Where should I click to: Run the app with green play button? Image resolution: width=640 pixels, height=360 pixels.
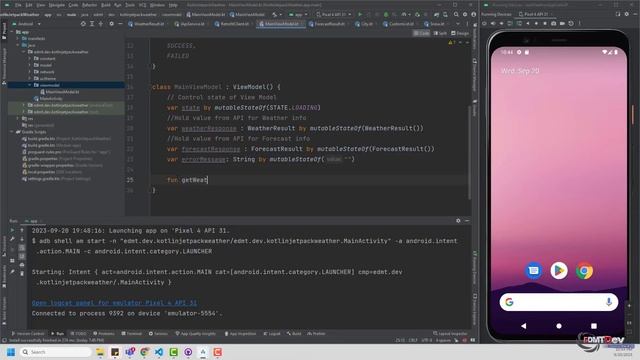[x=360, y=14]
